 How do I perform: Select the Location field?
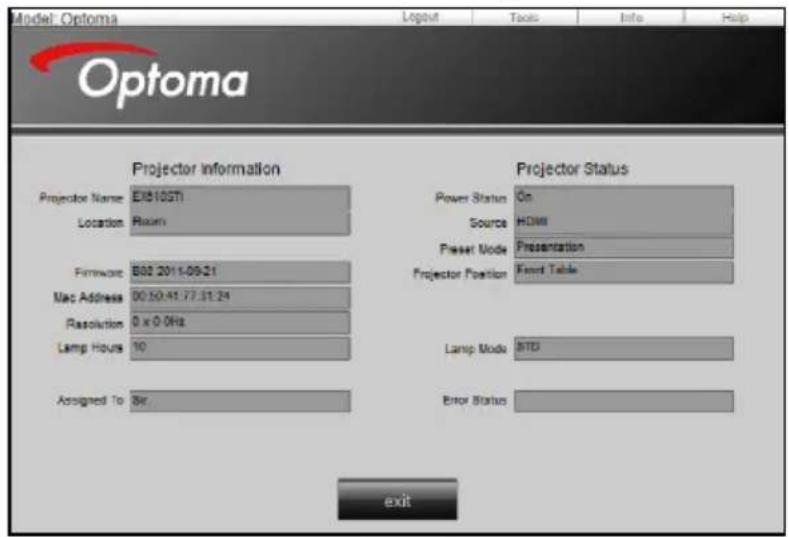tap(240, 223)
